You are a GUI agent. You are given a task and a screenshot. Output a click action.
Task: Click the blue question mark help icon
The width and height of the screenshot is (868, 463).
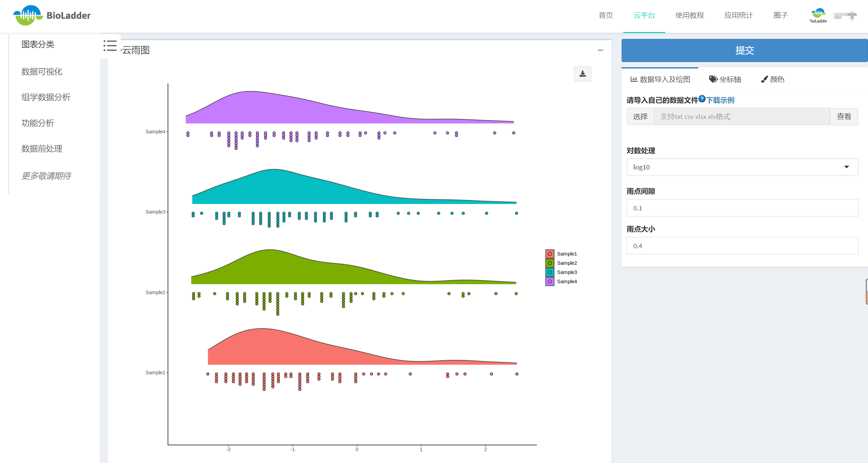coord(702,99)
